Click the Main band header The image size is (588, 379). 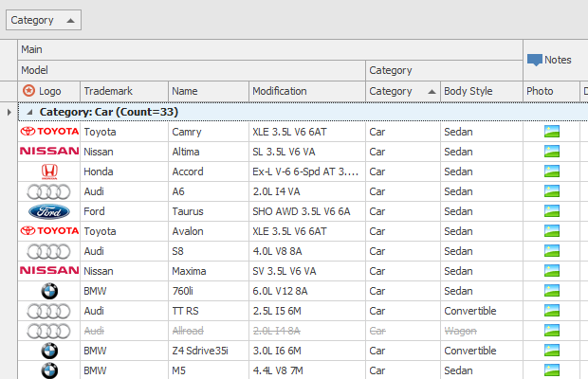point(270,48)
